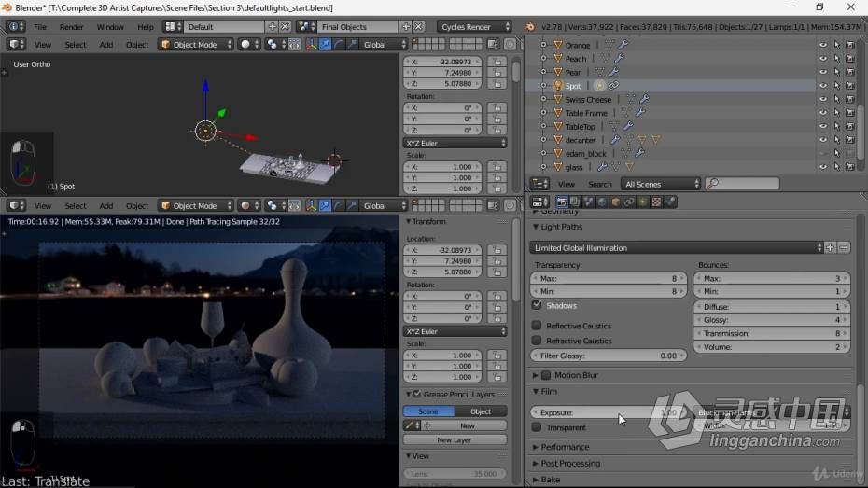
Task: Toggle visibility eye for TableTop
Action: tap(823, 126)
